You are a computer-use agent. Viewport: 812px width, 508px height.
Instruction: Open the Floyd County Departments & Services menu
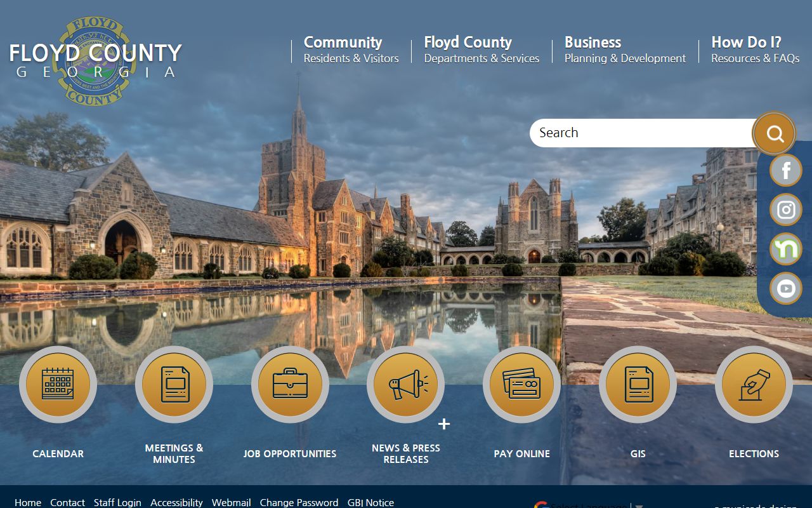(481, 50)
